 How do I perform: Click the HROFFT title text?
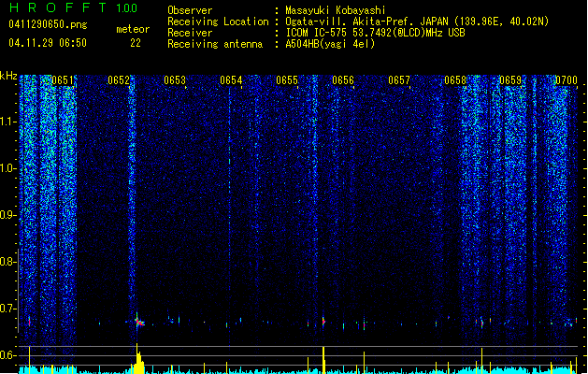click(x=59, y=7)
